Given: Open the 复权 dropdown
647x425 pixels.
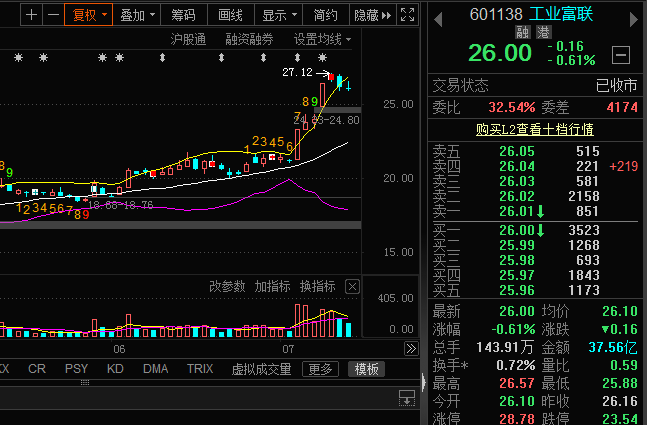Looking at the screenshot, I should tap(86, 15).
